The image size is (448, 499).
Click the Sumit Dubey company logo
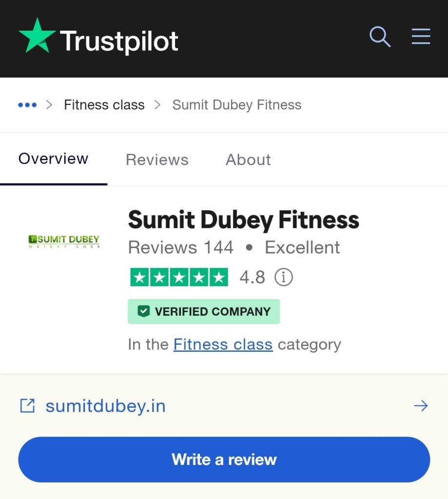click(x=64, y=241)
